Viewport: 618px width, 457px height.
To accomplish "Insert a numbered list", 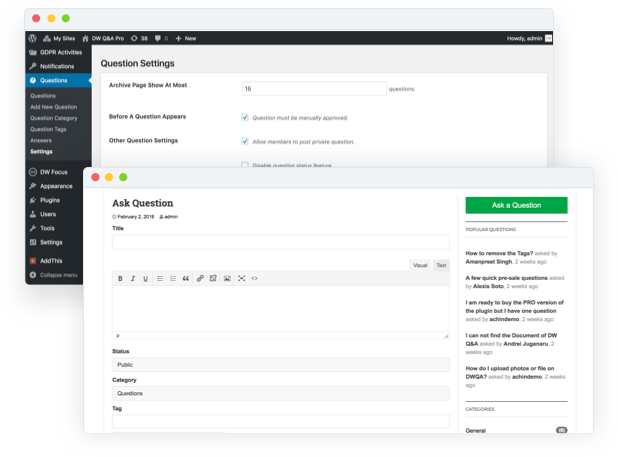I will click(173, 279).
